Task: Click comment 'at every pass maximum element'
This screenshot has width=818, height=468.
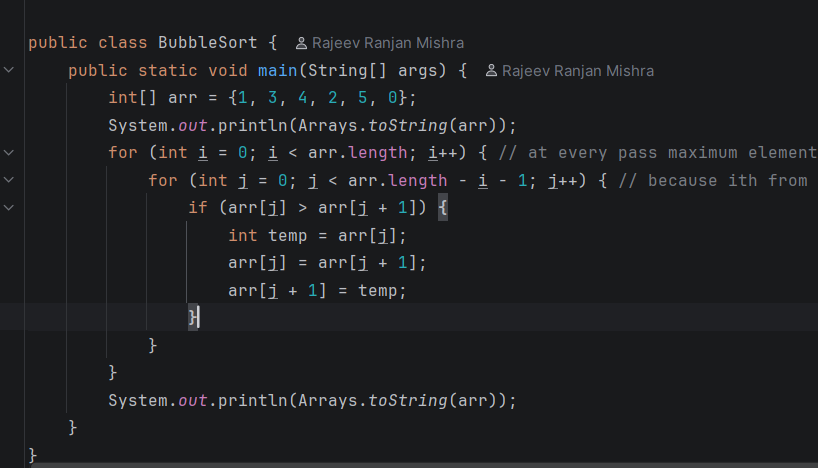Action: click(658, 153)
